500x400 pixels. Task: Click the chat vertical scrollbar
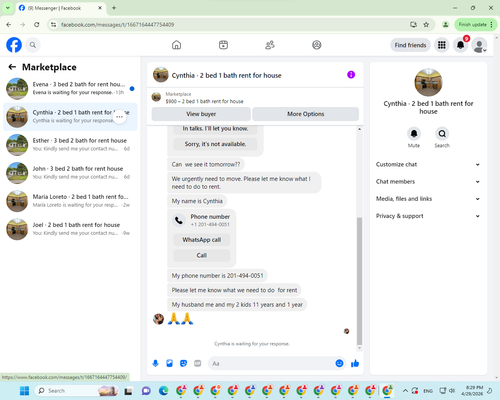pyautogui.click(x=359, y=281)
